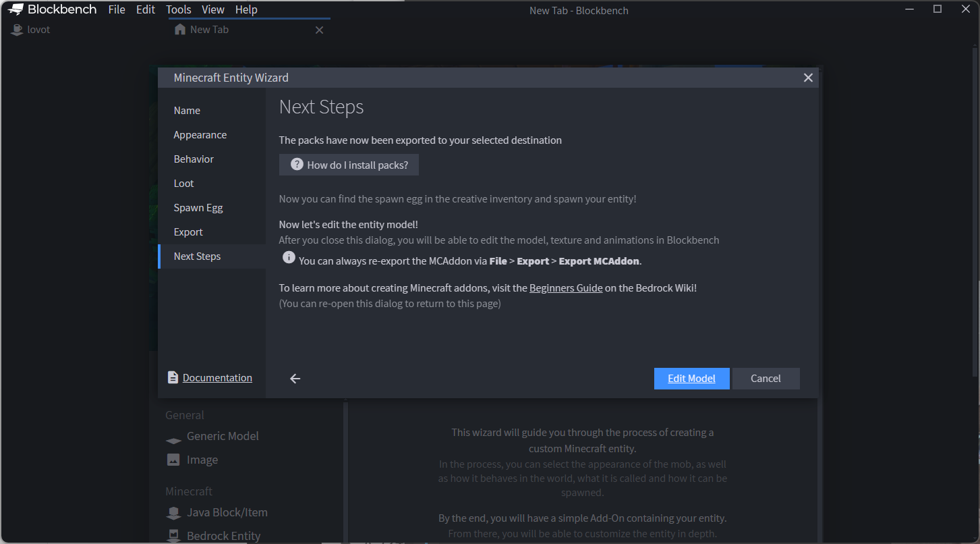Click the lovot tab model icon
Image resolution: width=980 pixels, height=544 pixels.
(18, 30)
